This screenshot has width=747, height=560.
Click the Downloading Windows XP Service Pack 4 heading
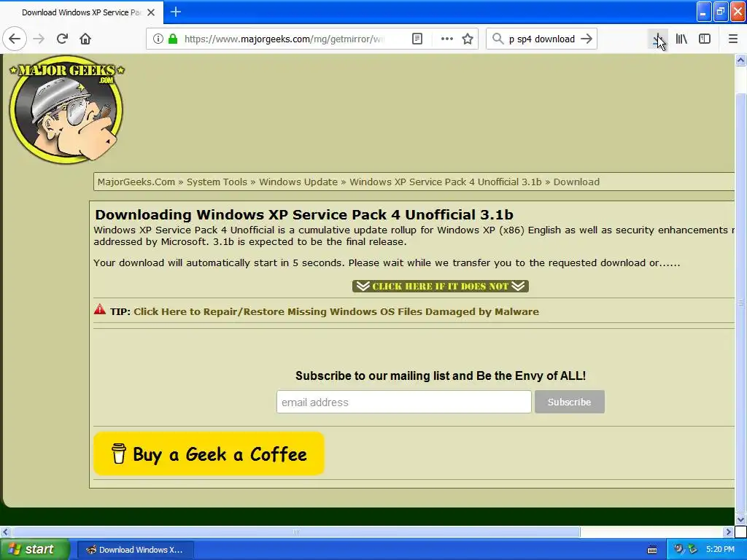click(x=304, y=215)
